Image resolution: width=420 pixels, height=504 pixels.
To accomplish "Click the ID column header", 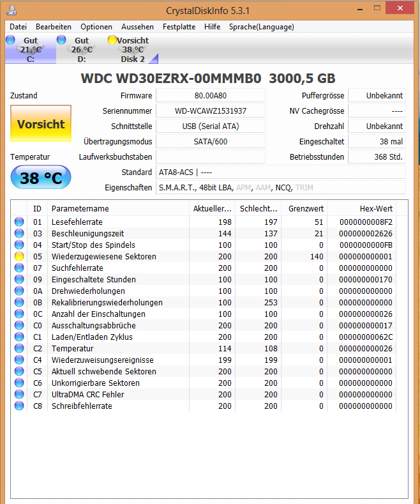I will [37, 209].
